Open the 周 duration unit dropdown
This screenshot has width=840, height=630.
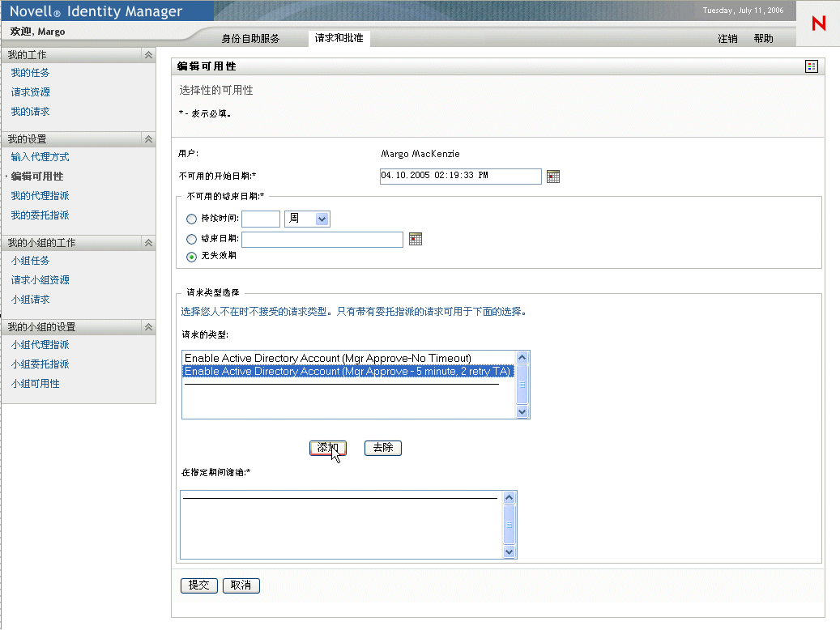pos(308,219)
